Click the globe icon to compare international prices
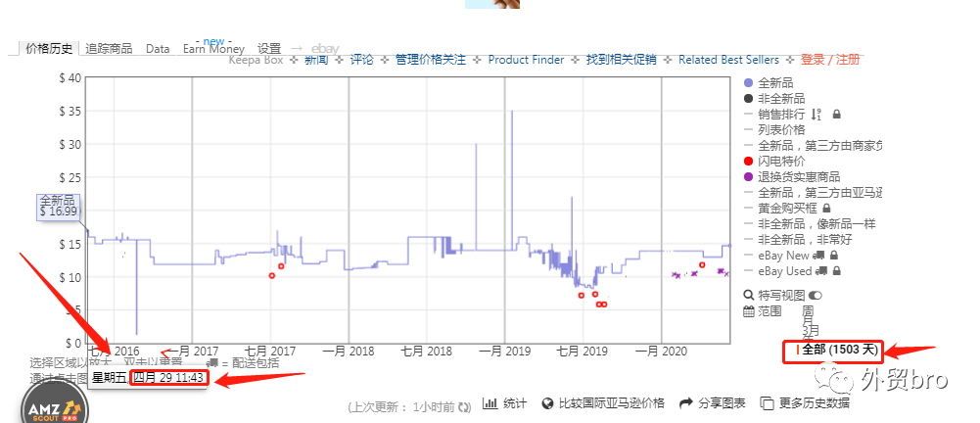 548,403
